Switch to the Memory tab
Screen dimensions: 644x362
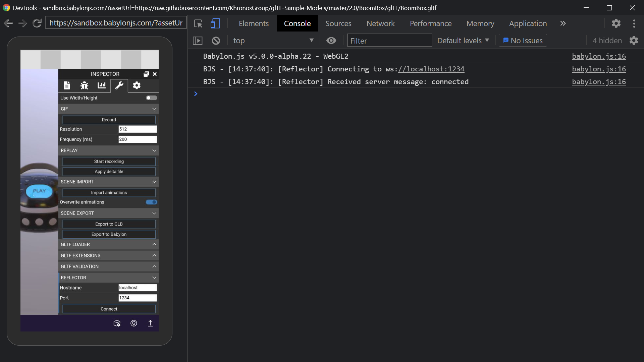pyautogui.click(x=480, y=23)
